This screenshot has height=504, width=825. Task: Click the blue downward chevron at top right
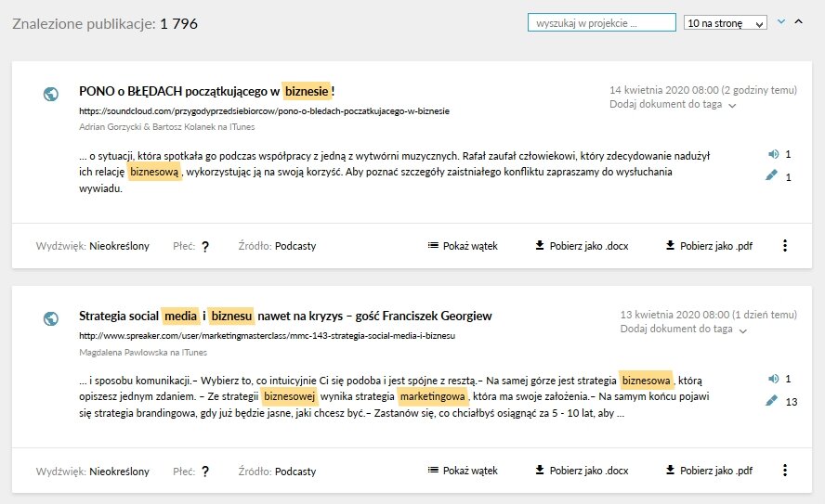tap(781, 21)
